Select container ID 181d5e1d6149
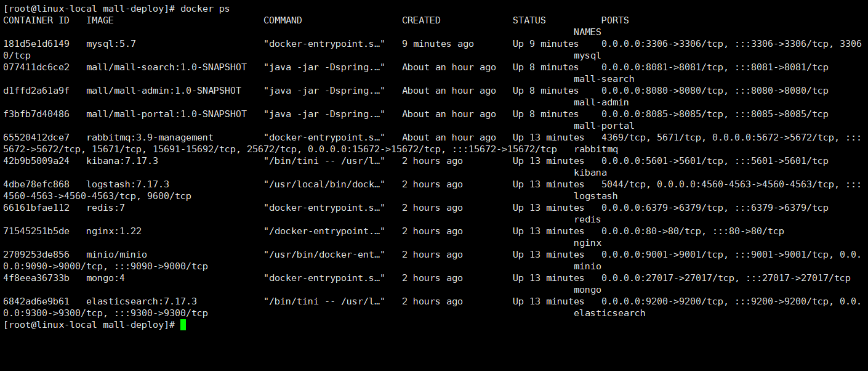 point(36,44)
